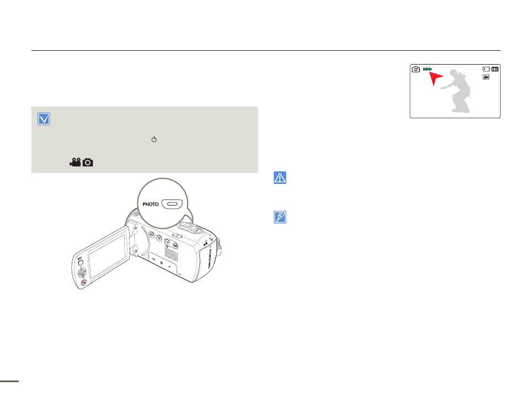Click the battery level indicator icon

pyautogui.click(x=494, y=69)
